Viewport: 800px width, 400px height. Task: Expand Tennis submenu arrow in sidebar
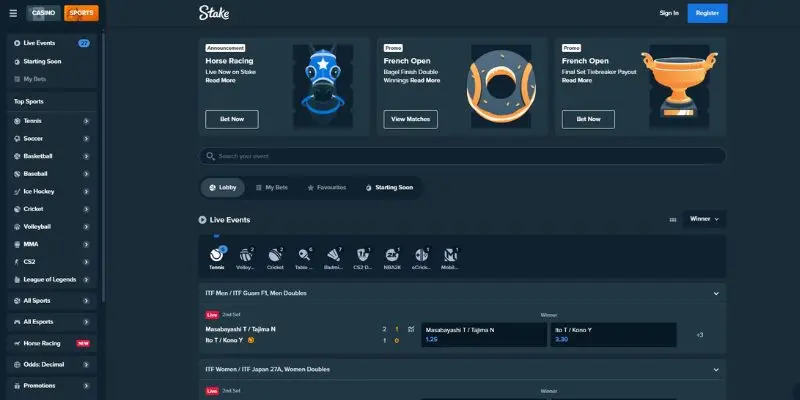point(86,121)
